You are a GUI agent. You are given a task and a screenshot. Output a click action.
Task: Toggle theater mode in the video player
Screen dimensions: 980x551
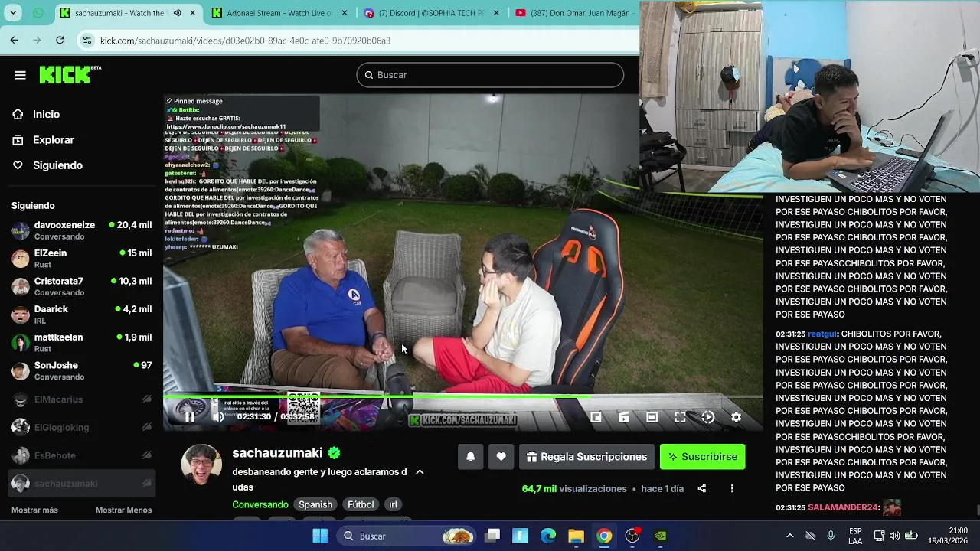[x=652, y=417]
